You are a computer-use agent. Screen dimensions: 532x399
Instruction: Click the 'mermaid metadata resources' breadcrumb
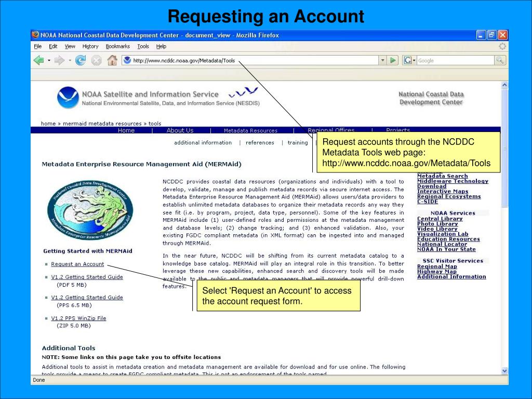point(102,124)
